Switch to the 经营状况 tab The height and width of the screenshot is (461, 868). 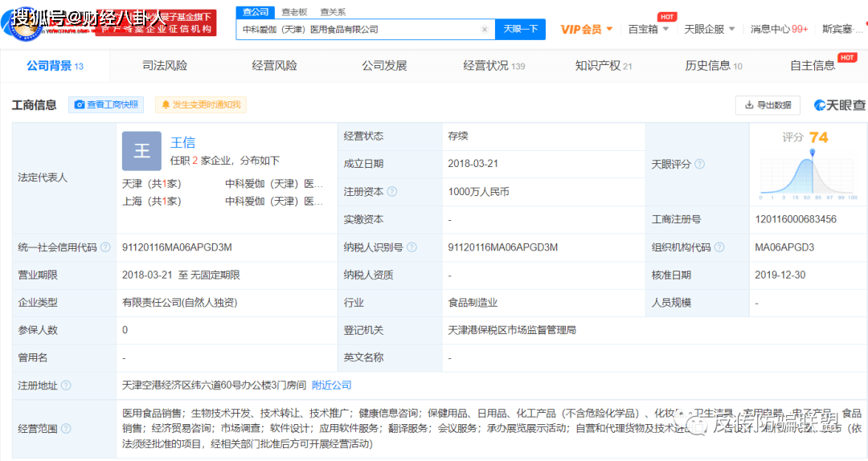coord(493,66)
